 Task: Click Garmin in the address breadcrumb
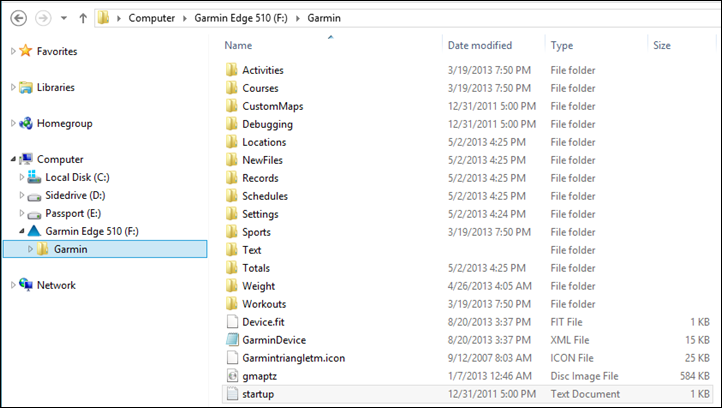[x=324, y=18]
